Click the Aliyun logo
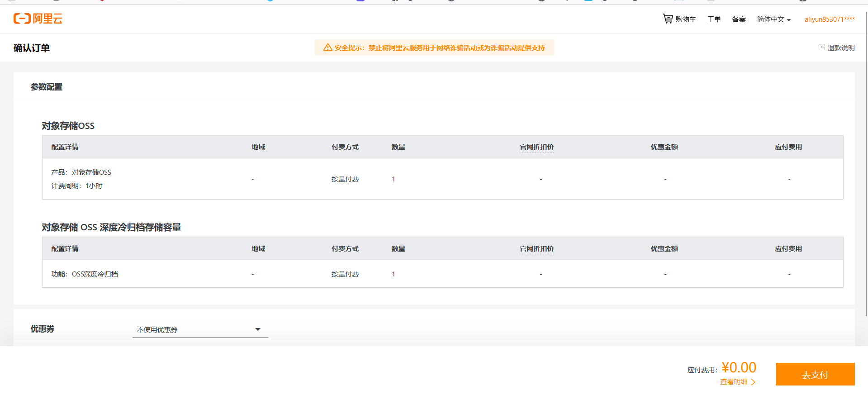868x395 pixels. [x=38, y=19]
